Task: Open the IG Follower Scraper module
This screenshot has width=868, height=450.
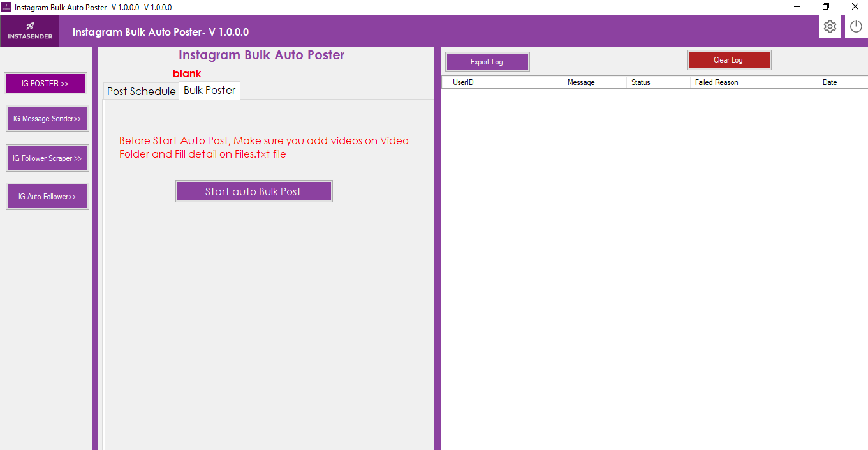Action: pos(47,158)
